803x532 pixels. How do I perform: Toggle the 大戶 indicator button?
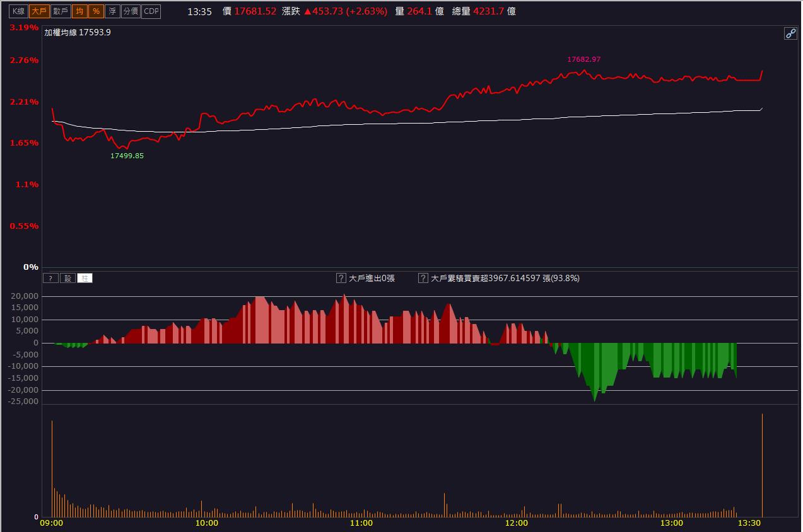point(39,11)
